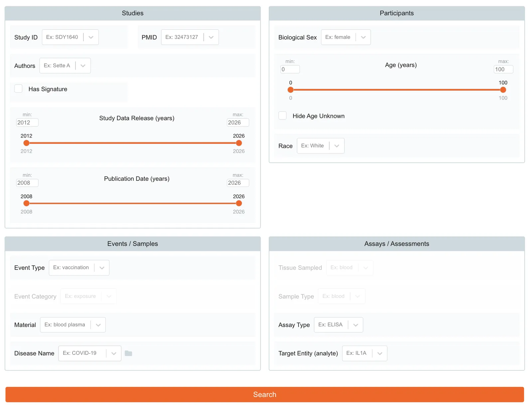Click the Assays / Assessments panel header

tap(396, 244)
